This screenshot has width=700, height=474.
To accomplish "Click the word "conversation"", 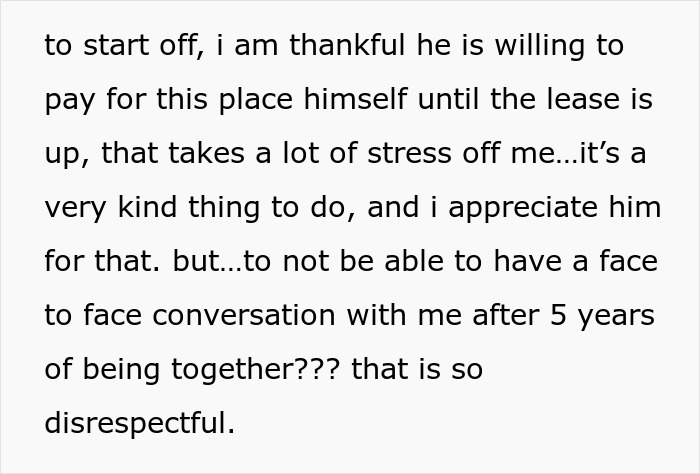I will coord(244,315).
